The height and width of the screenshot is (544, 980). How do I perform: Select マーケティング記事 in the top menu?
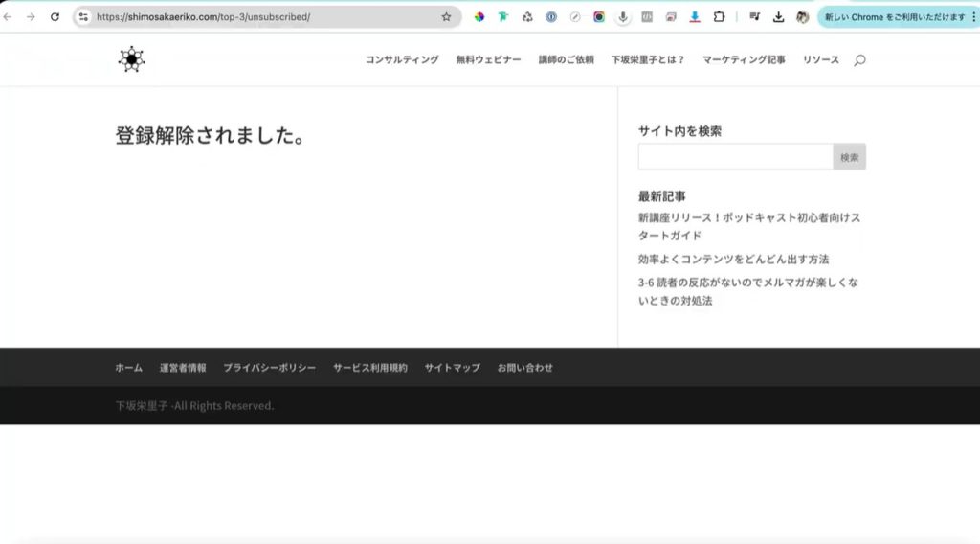(744, 59)
